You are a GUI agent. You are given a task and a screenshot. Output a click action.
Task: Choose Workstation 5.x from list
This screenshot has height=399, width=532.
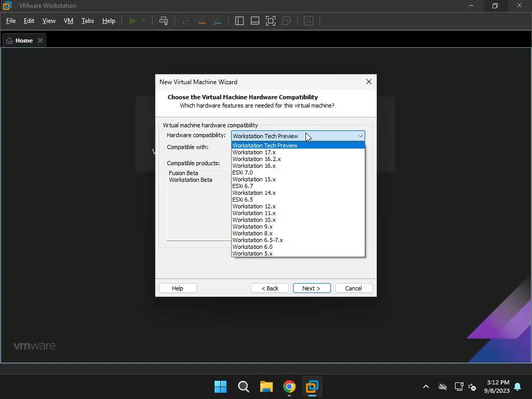[298, 254]
